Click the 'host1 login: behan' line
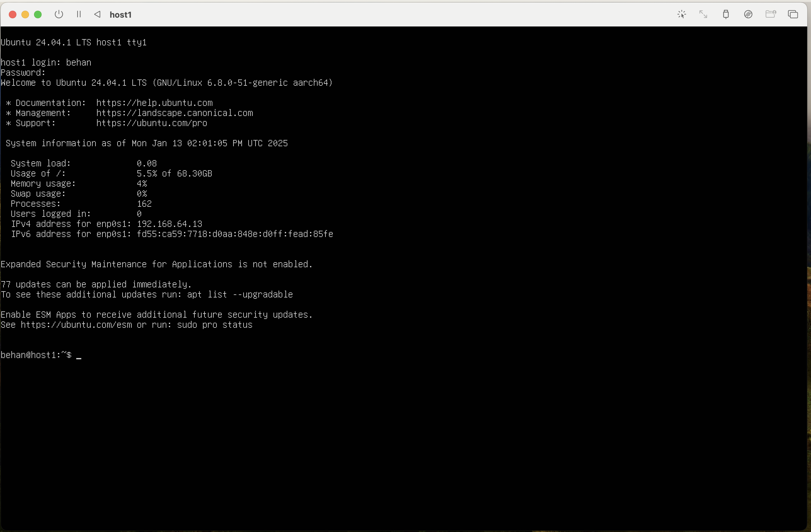The height and width of the screenshot is (532, 811). pos(46,63)
